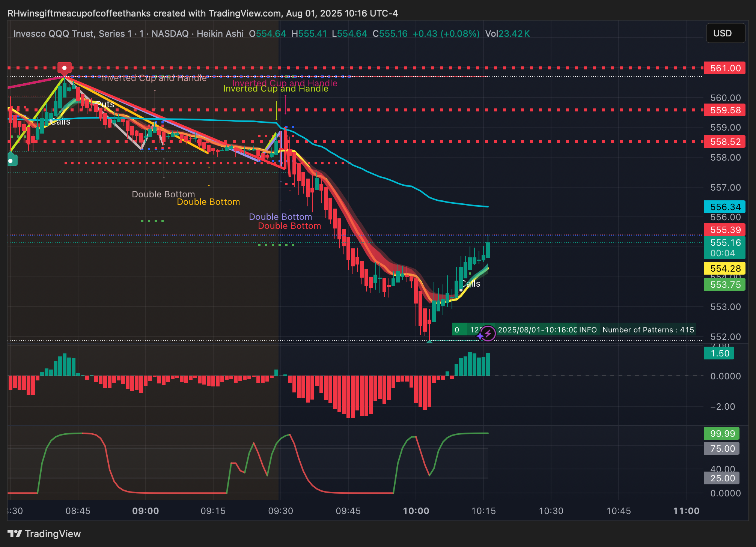Click the −2.00 histogram scale value
This screenshot has height=547, width=756.
[723, 407]
